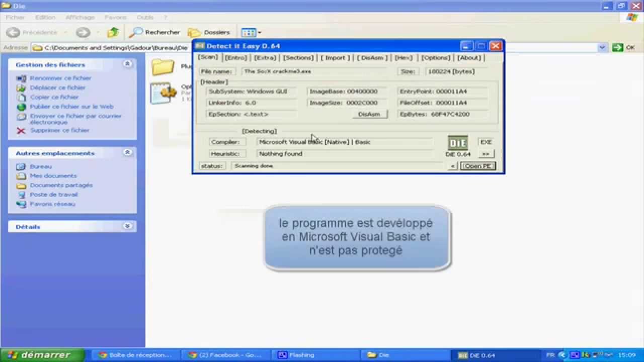The width and height of the screenshot is (644, 362).
Task: Click the globe icon for Publier sur le Web
Action: tap(21, 107)
